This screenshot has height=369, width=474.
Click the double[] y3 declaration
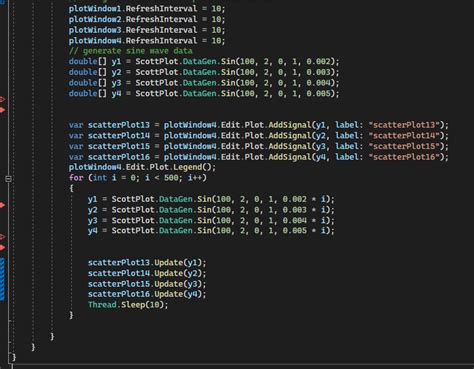coord(204,83)
